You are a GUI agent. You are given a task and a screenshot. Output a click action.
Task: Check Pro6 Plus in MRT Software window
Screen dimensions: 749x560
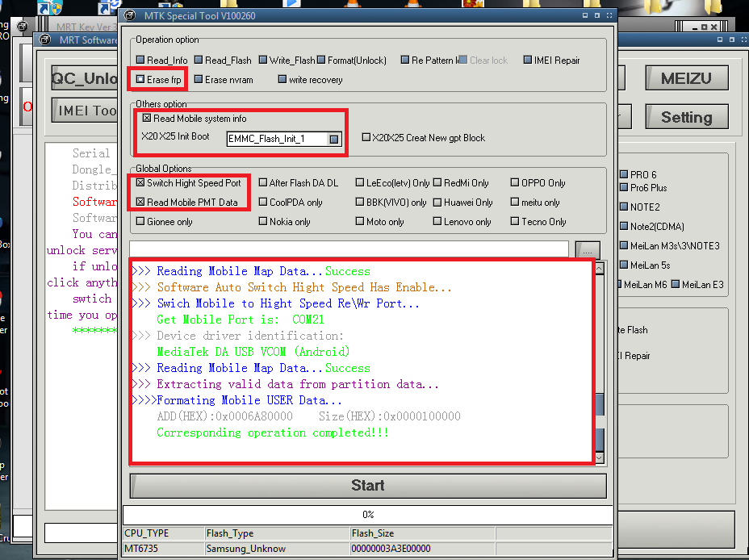point(624,187)
